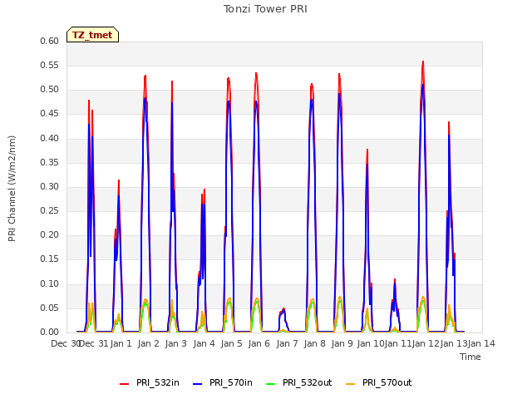Select the PRI_570in legend label
The image size is (532, 399).
coord(231,382)
